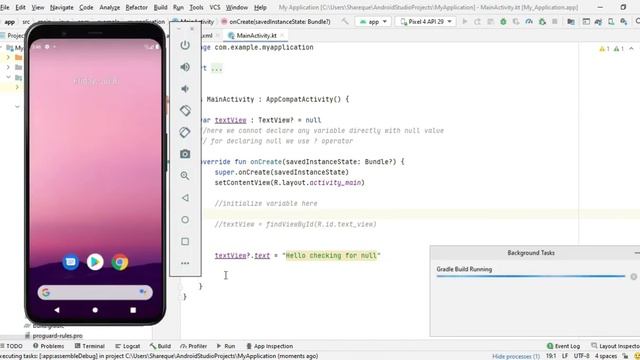Click the onCreate breadcrumb in navigation bar
Screen dimensions: 640x360
[x=276, y=22]
